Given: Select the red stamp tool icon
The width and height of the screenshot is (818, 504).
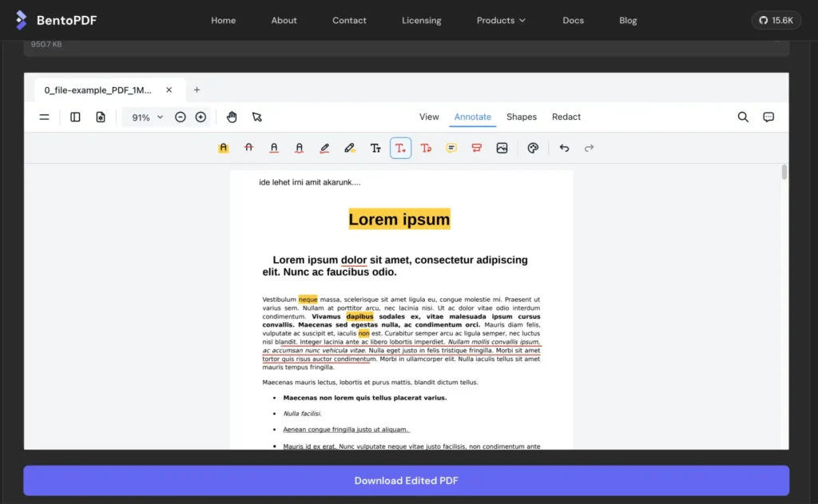Looking at the screenshot, I should pos(476,149).
